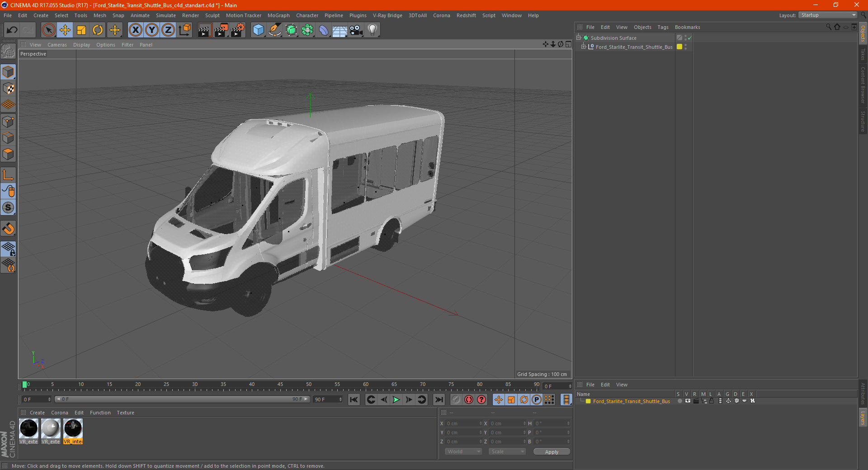Open the Simulate menu
The height and width of the screenshot is (470, 868).
166,15
